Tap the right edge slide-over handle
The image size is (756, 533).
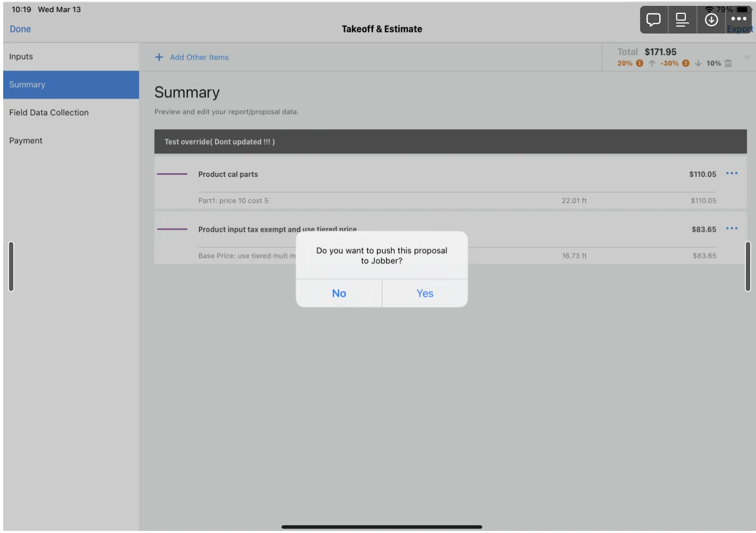pyautogui.click(x=748, y=266)
